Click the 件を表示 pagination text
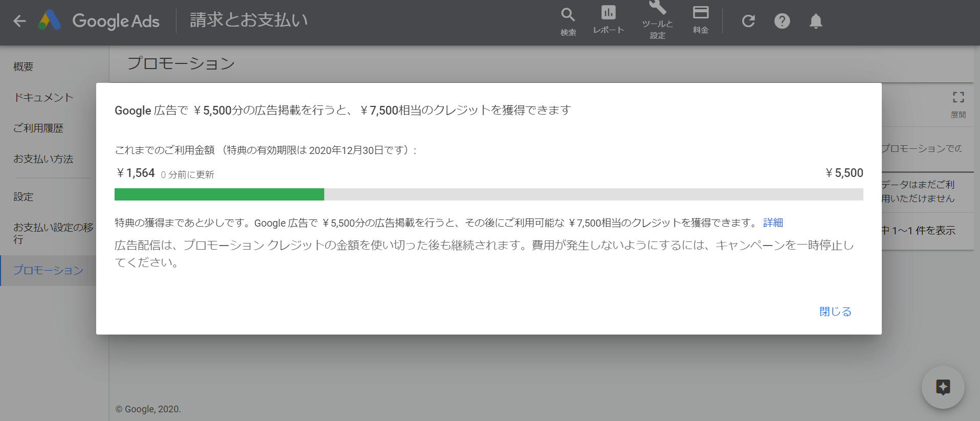This screenshot has height=421, width=980. point(918,231)
